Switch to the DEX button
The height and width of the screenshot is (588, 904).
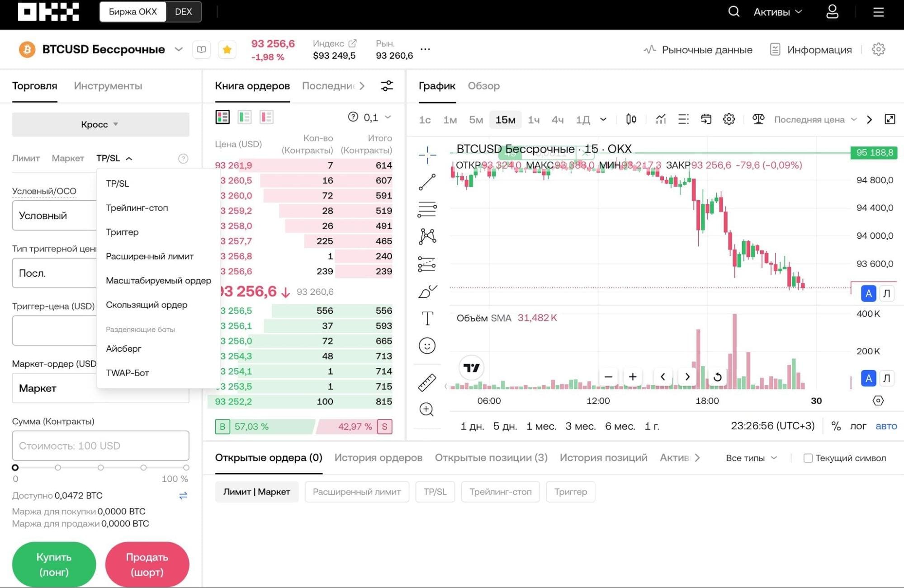(x=184, y=12)
